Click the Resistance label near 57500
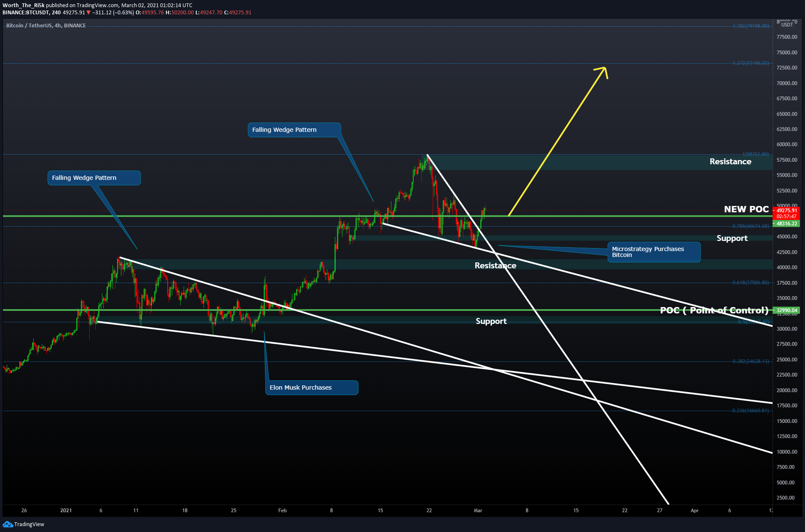Screen dimensions: 805x532 tap(730, 161)
